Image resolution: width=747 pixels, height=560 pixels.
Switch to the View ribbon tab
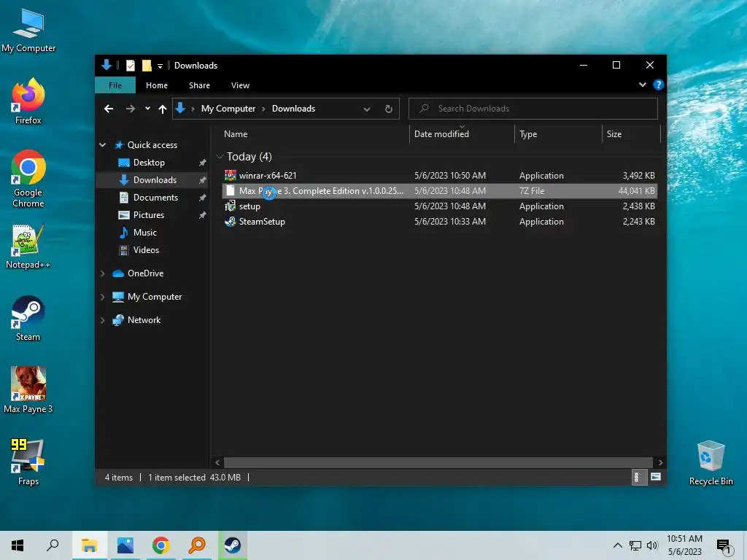(x=240, y=85)
